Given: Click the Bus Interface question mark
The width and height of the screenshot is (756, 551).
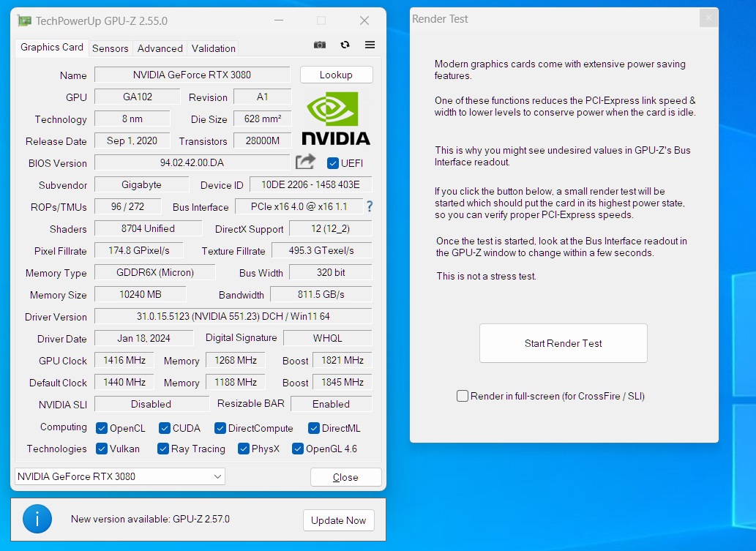Looking at the screenshot, I should tap(370, 207).
